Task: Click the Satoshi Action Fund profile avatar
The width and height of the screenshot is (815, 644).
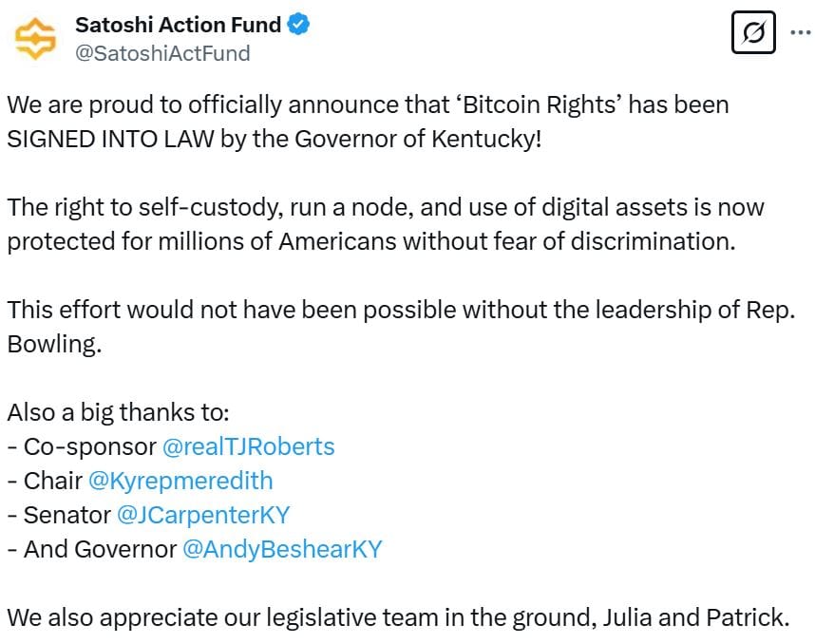Action: (x=36, y=38)
